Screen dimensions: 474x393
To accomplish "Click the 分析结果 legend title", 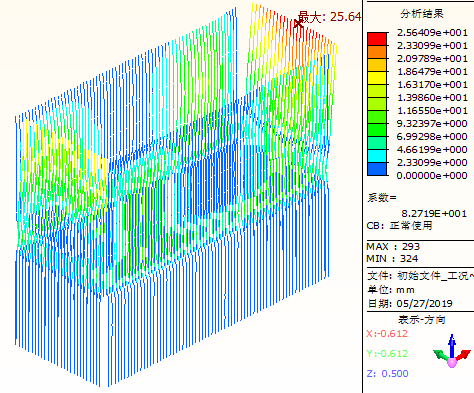I will click(x=422, y=14).
